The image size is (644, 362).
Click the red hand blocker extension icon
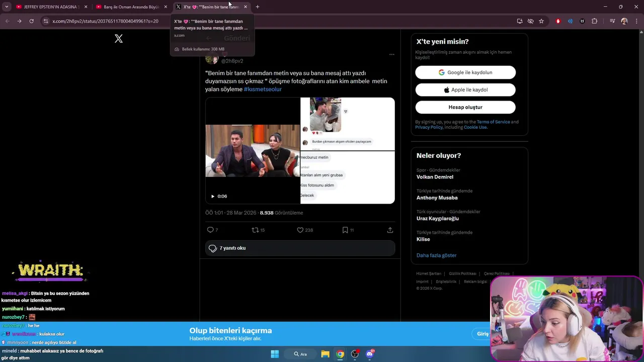coord(558,21)
